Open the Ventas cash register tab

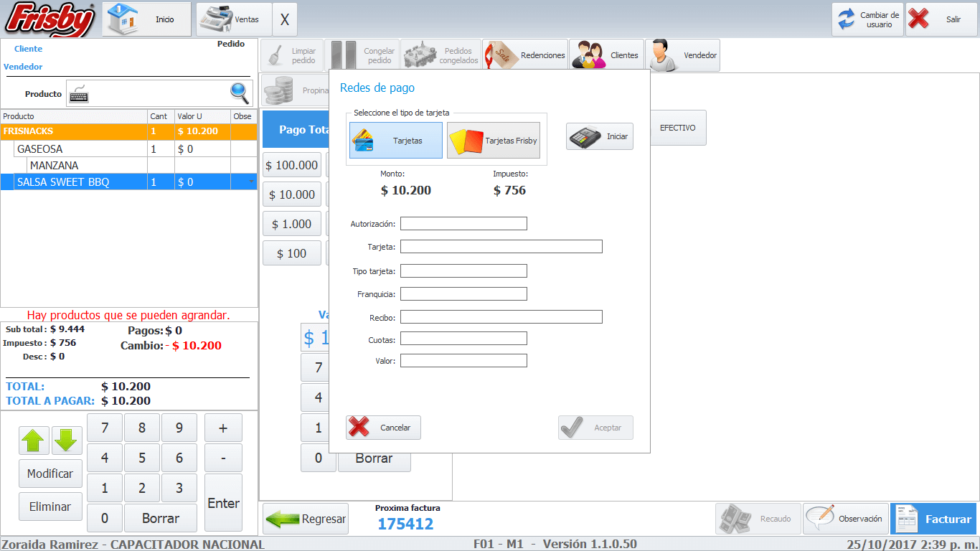tap(233, 19)
